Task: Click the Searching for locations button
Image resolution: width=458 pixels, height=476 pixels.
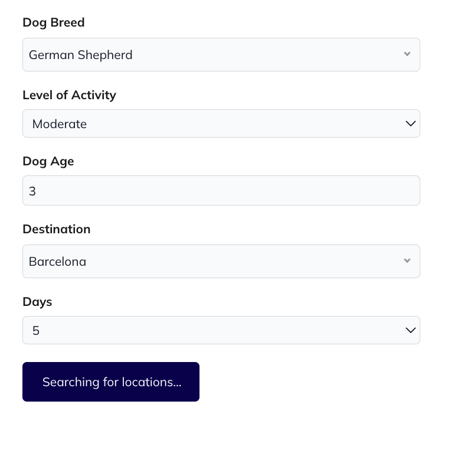Action: [x=111, y=382]
